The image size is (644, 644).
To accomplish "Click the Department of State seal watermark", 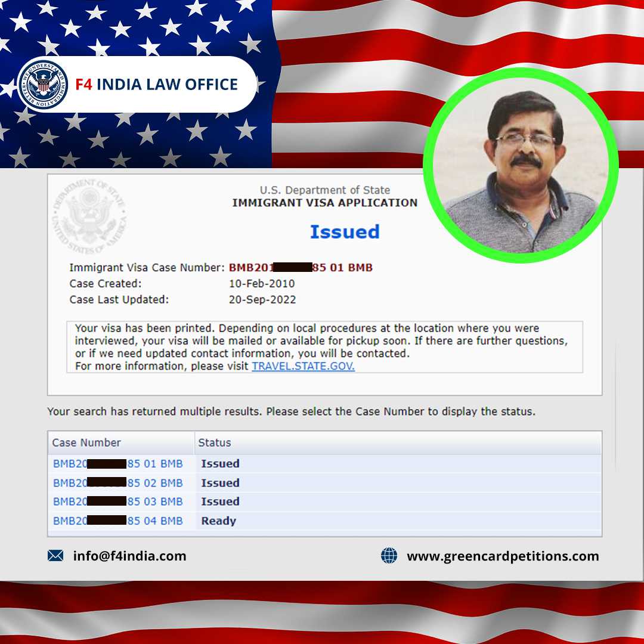I will tap(89, 215).
